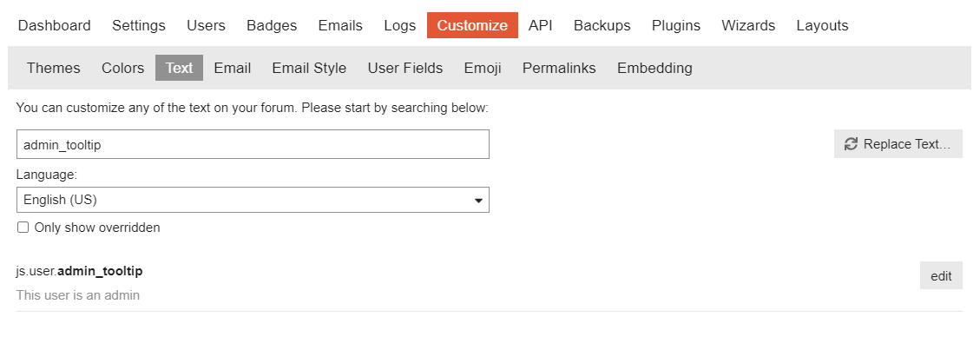The height and width of the screenshot is (337, 980).
Task: Open the Permalinks sub-tab
Action: coord(559,68)
